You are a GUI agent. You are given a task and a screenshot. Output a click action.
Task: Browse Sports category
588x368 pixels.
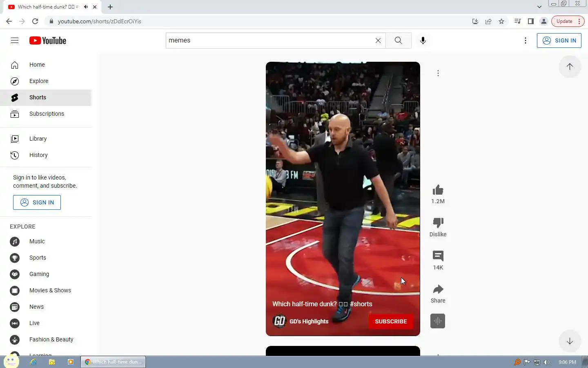coord(46,258)
